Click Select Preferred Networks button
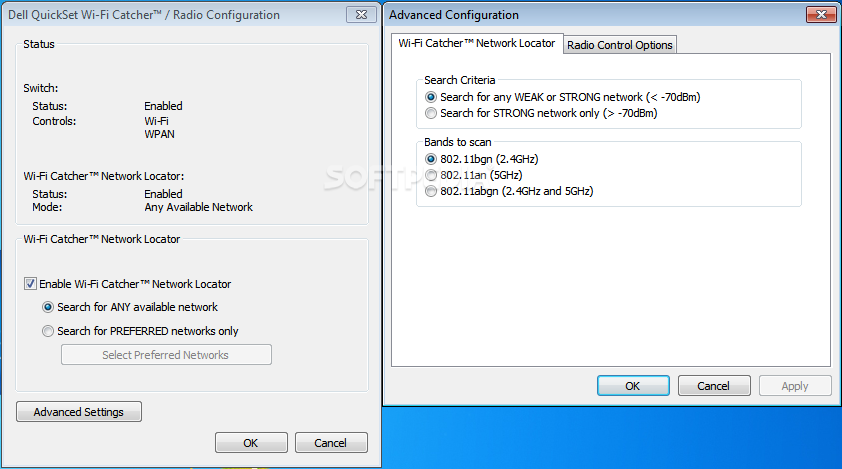Image resolution: width=842 pixels, height=469 pixels. coord(166,355)
